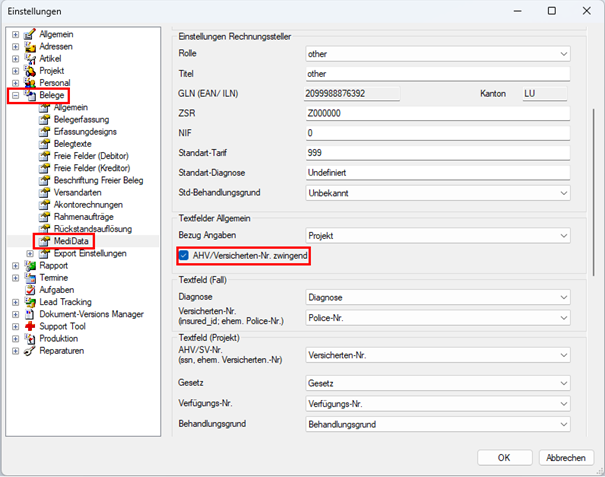
Task: Click the Titel input field
Action: pyautogui.click(x=438, y=74)
